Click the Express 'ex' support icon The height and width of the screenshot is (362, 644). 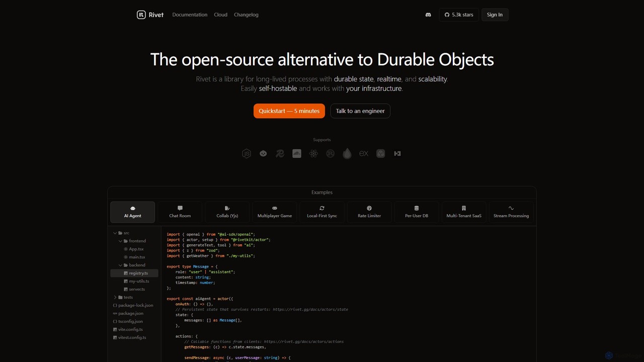tap(364, 153)
